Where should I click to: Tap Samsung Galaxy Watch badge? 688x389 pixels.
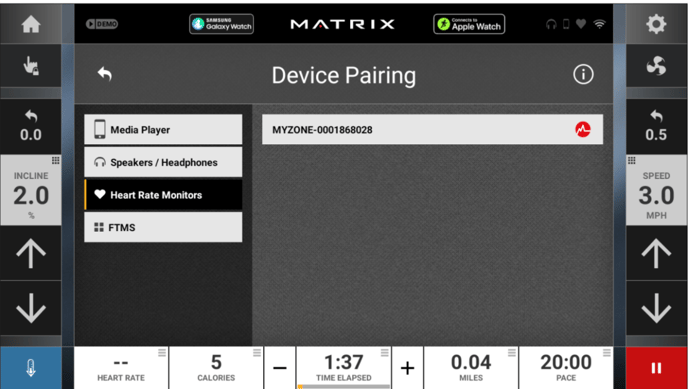[222, 24]
